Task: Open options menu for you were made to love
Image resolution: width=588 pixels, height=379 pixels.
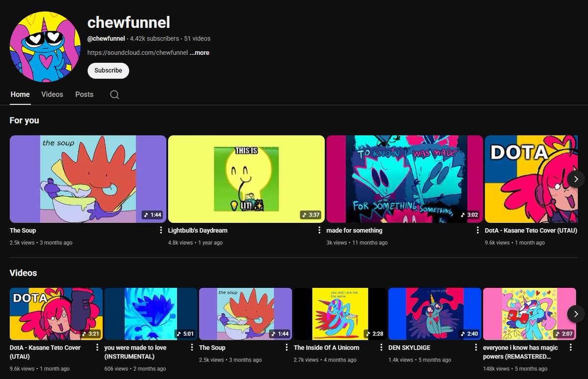Action: (192, 348)
